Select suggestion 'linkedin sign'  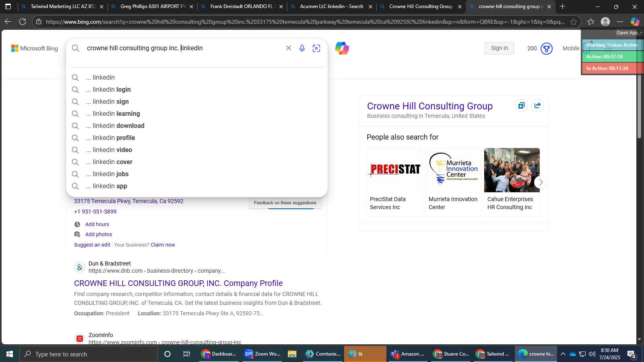(197, 101)
